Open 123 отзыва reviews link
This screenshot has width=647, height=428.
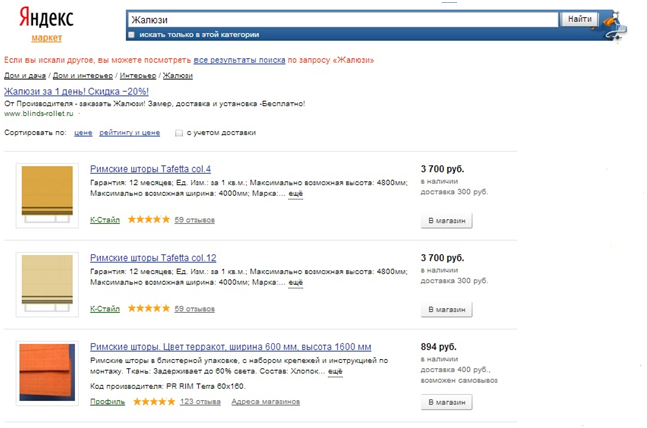tap(200, 402)
